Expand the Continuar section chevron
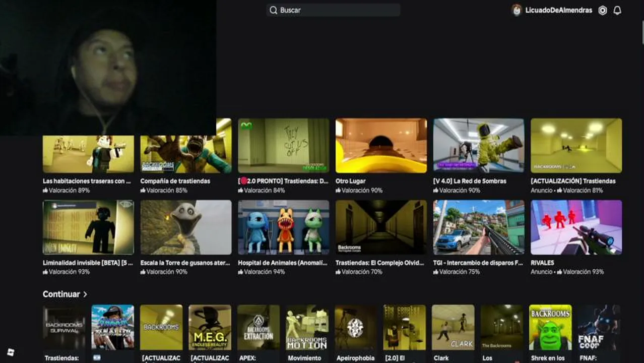Viewport: 644px width, 363px height. point(85,294)
